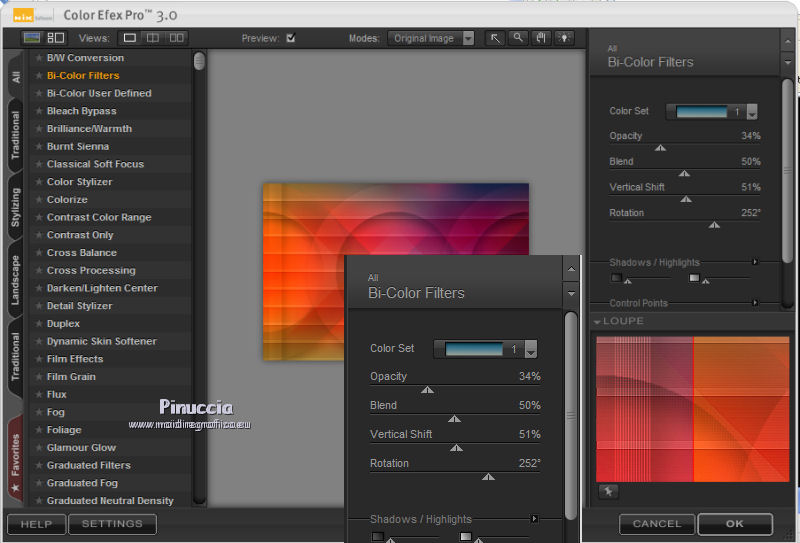Image resolution: width=800 pixels, height=543 pixels.
Task: Select the single image view button next to Views
Action: click(x=130, y=38)
